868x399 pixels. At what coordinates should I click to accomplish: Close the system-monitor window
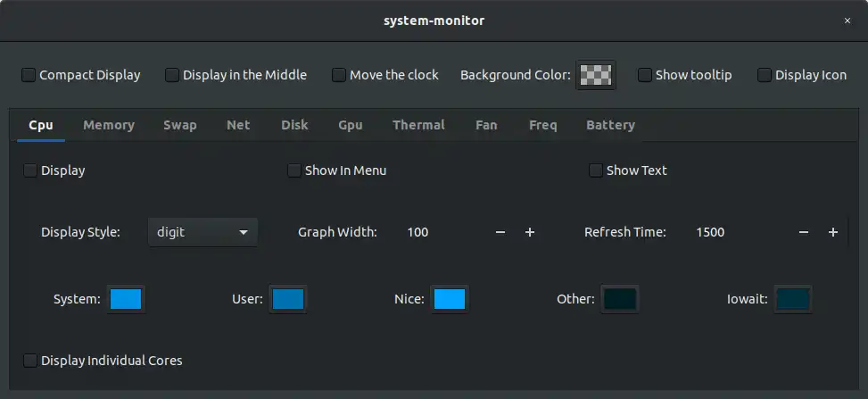pos(847,20)
